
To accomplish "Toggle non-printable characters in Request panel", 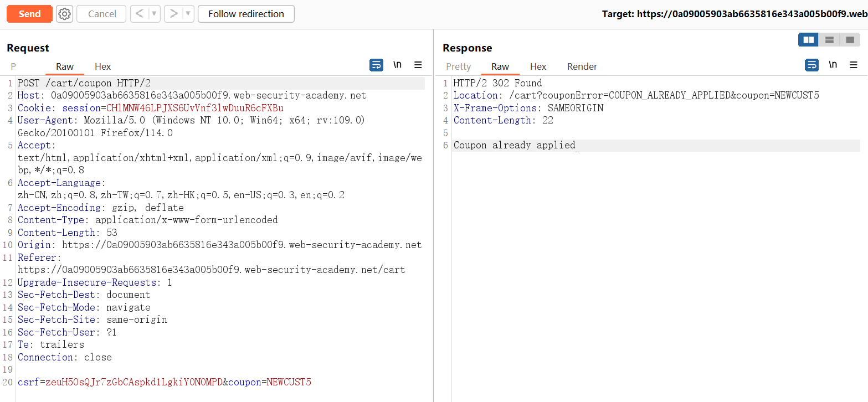I will [x=397, y=65].
